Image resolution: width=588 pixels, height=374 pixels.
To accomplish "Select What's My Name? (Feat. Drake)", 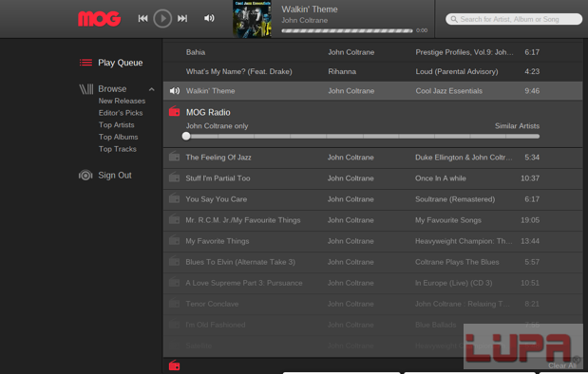I will click(238, 71).
